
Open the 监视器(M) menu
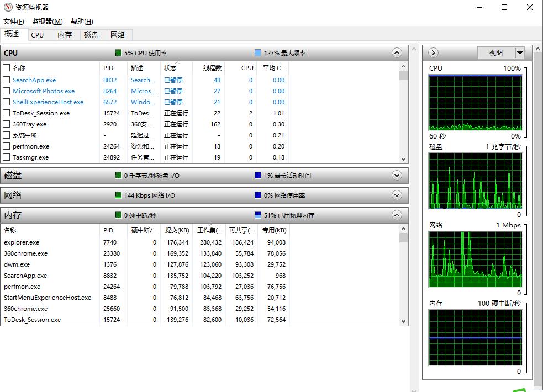pos(47,22)
